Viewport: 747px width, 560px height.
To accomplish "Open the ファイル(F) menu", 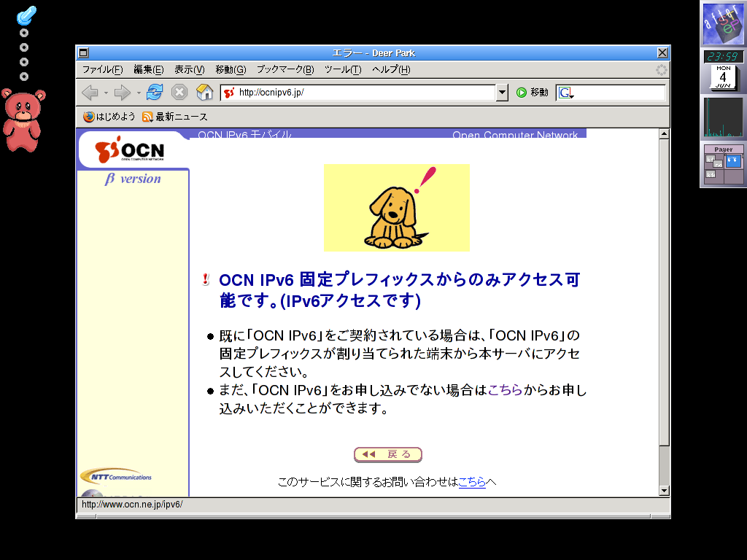I will tap(102, 69).
